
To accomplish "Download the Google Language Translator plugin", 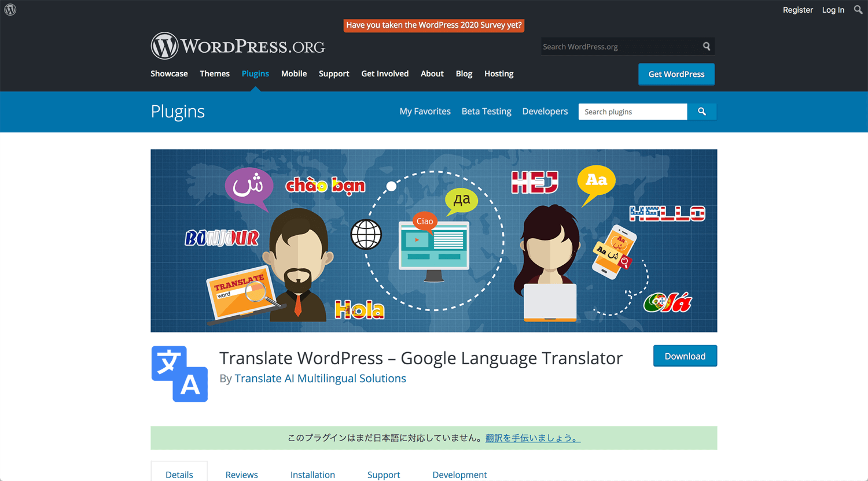I will point(685,356).
